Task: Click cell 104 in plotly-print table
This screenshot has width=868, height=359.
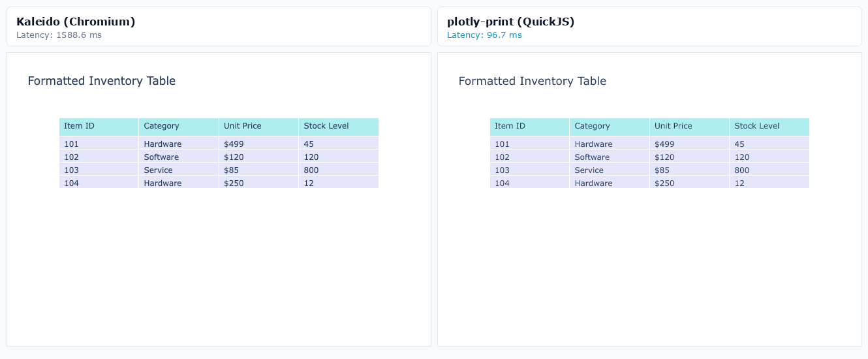Action: pyautogui.click(x=529, y=182)
